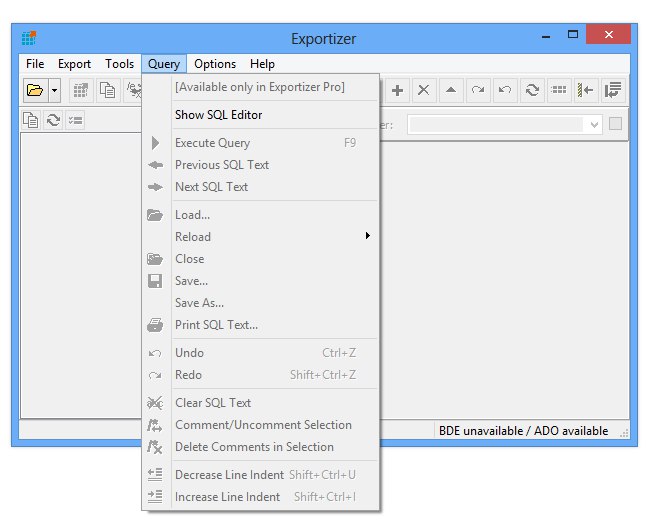The image size is (657, 527).
Task: Click the redo arrow toolbar icon
Action: (x=478, y=90)
